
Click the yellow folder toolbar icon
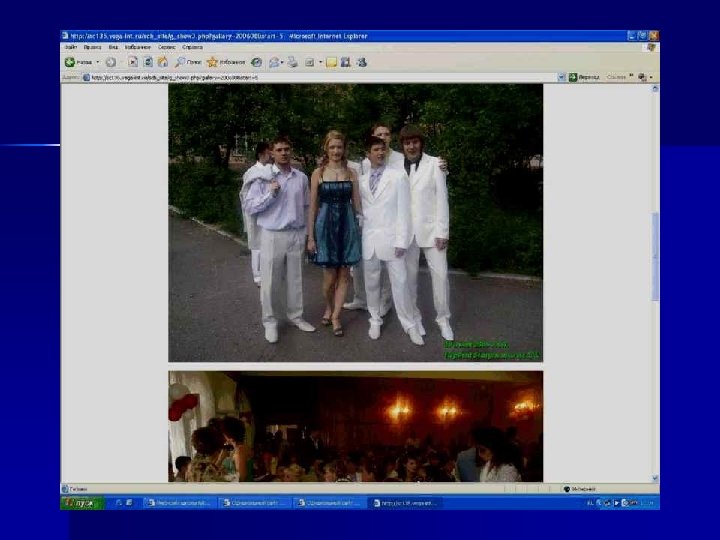click(x=331, y=62)
